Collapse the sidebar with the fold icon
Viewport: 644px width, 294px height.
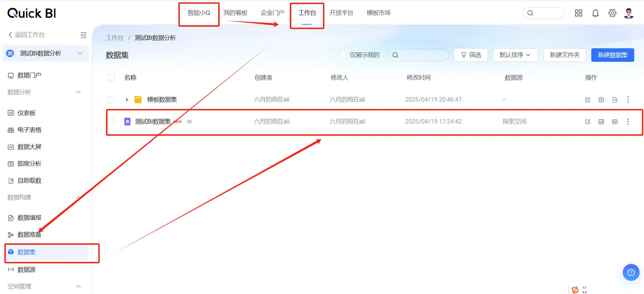(83, 35)
